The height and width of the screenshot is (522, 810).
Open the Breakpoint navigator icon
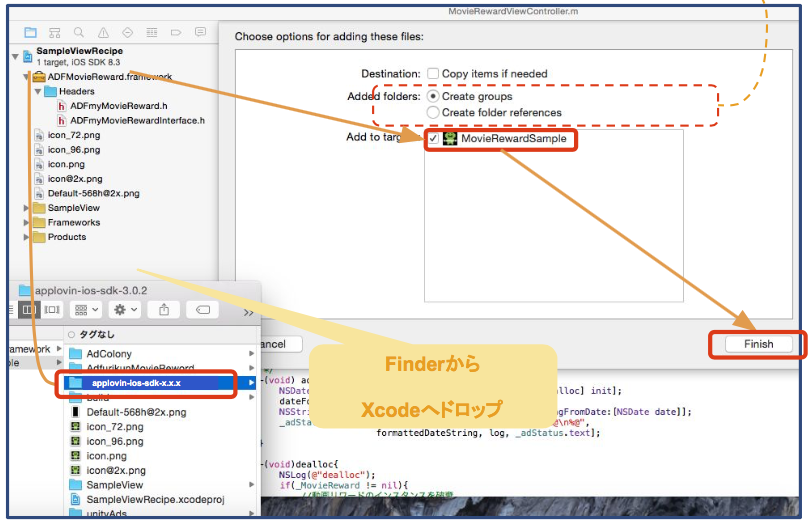point(176,33)
